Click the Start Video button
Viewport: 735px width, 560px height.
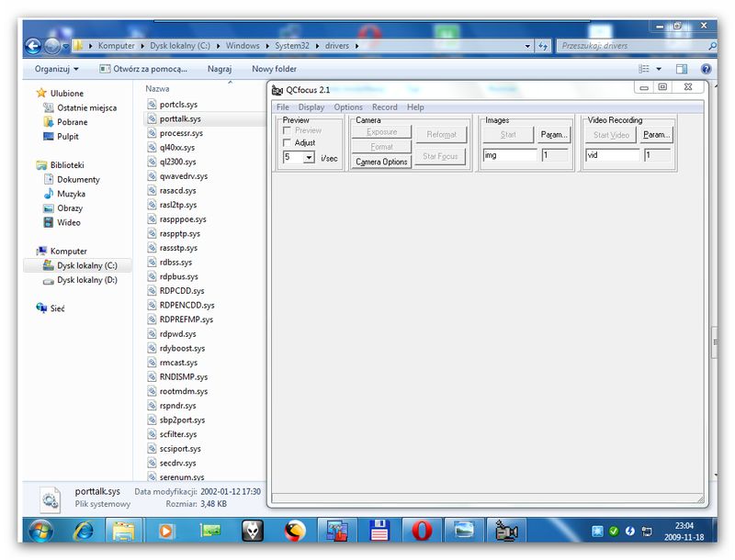[611, 135]
